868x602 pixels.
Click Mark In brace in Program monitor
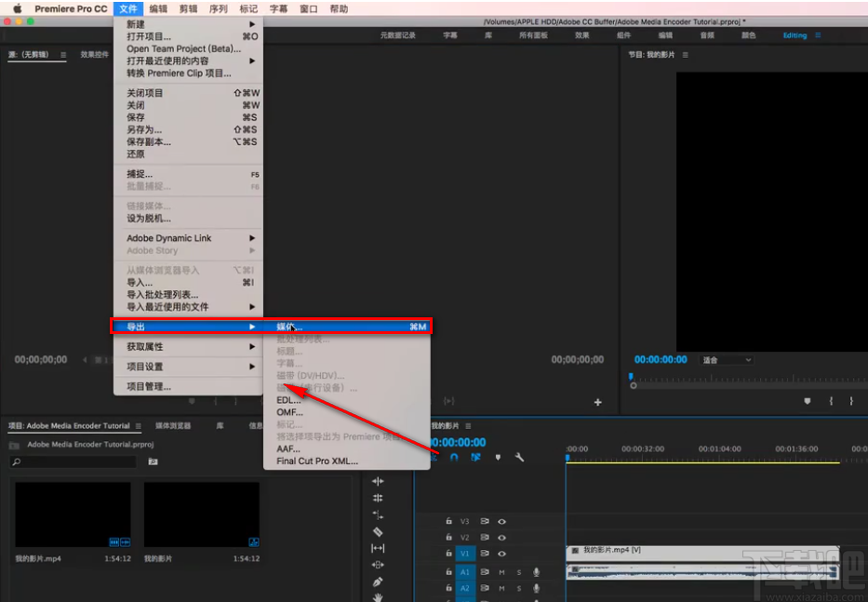831,401
